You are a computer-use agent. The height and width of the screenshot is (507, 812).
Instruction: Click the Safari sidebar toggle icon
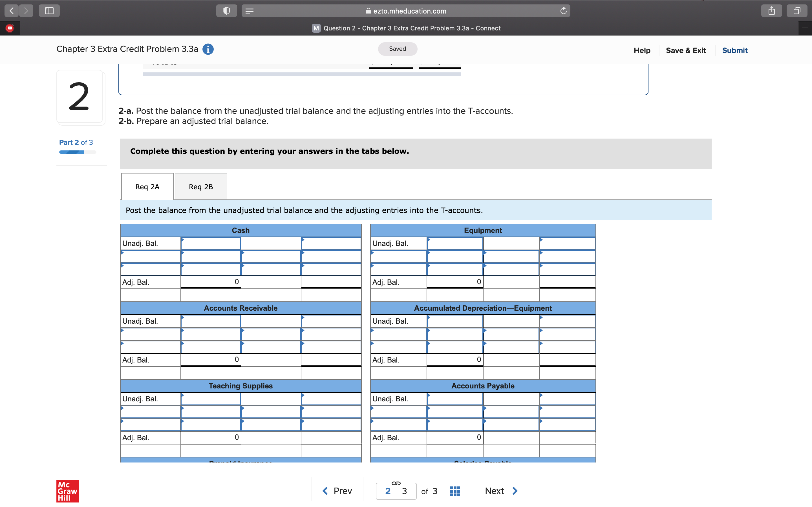click(49, 11)
